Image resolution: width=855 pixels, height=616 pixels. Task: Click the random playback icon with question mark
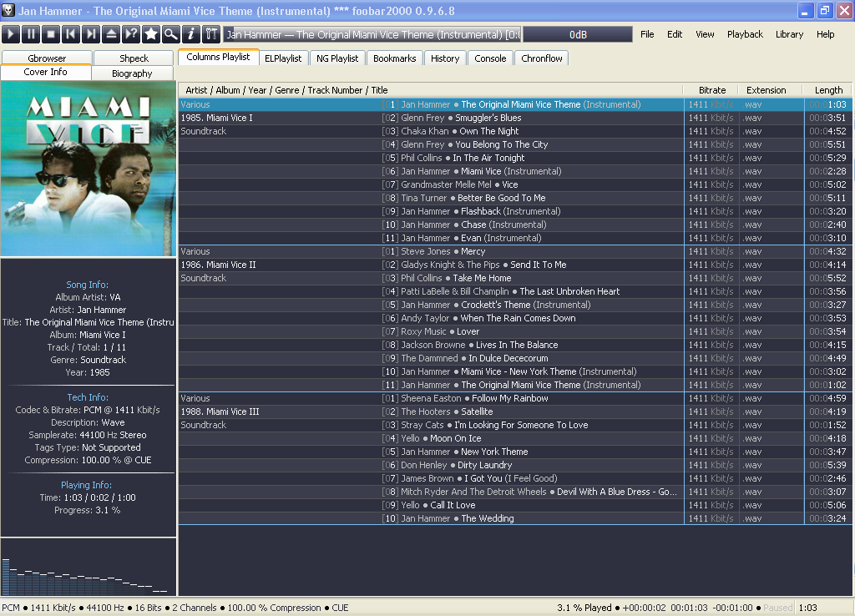[131, 34]
